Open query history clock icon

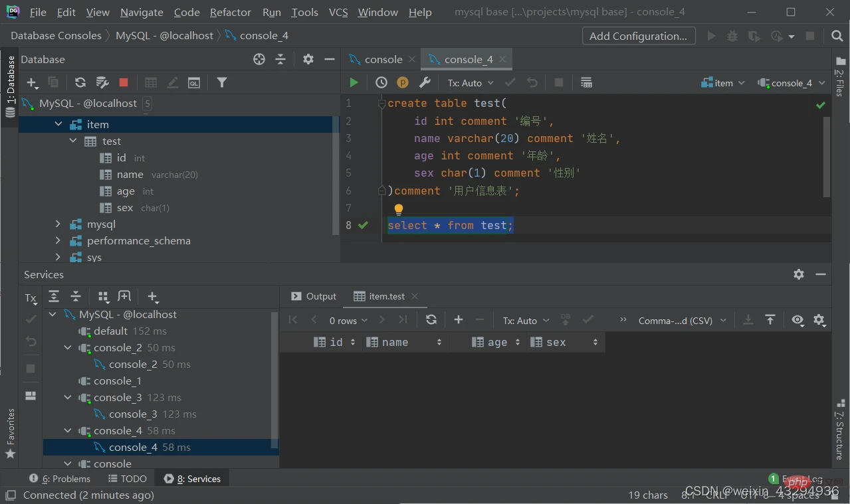[381, 82]
